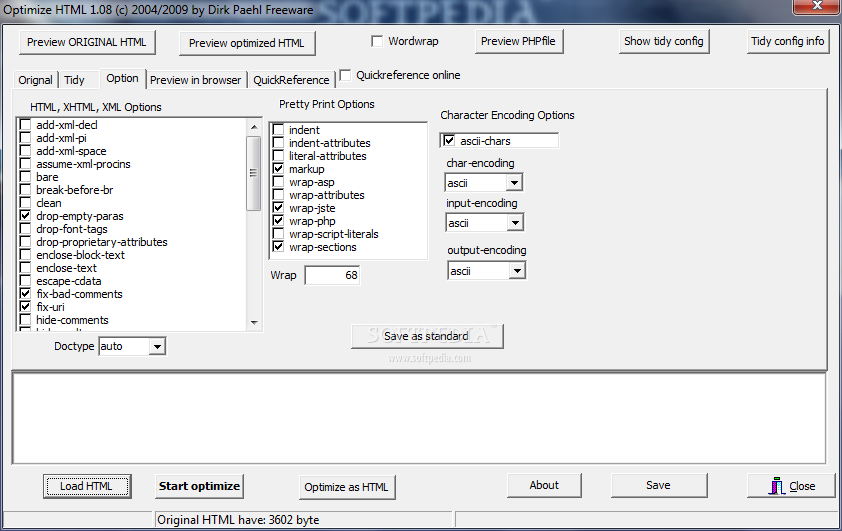
Task: Check enclose-text option
Action: pyautogui.click(x=25, y=268)
